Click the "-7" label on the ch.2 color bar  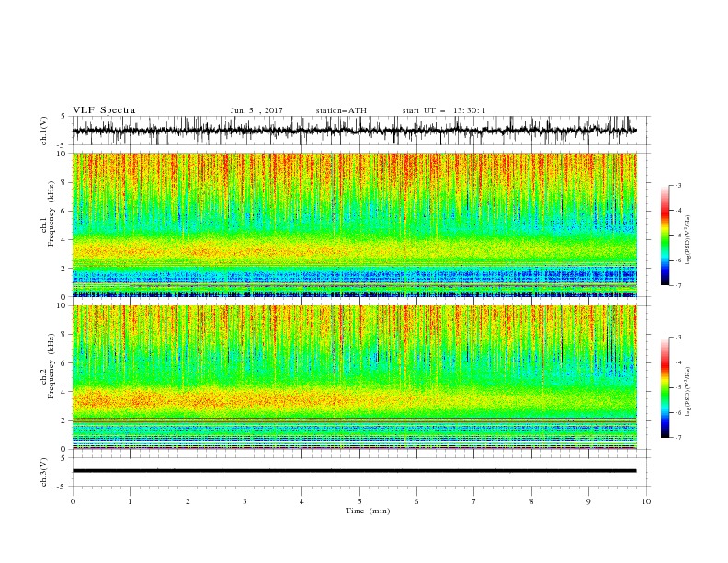[678, 438]
